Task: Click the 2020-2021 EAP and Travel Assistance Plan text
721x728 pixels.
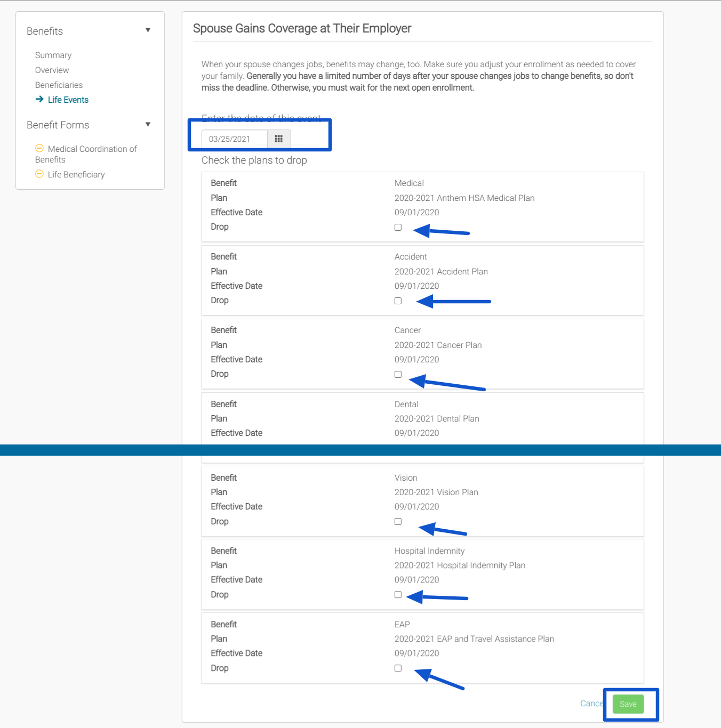Action: click(474, 638)
